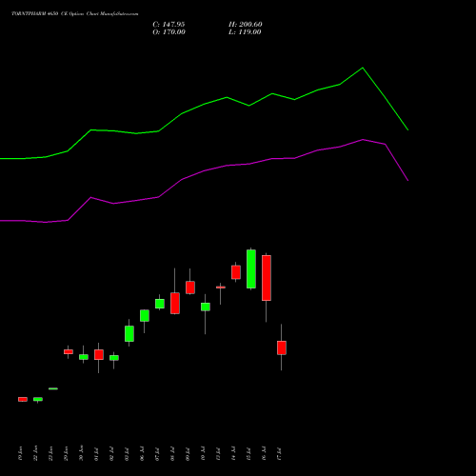The image size is (476, 476).
Task: Select the green candle for 02 Jul
Action: [x=114, y=358]
